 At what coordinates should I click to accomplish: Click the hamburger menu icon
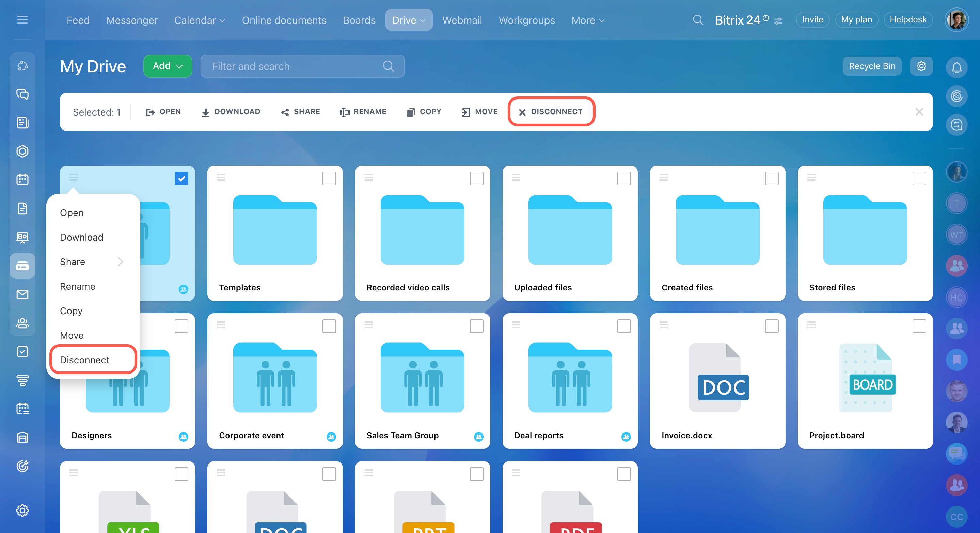click(x=22, y=20)
